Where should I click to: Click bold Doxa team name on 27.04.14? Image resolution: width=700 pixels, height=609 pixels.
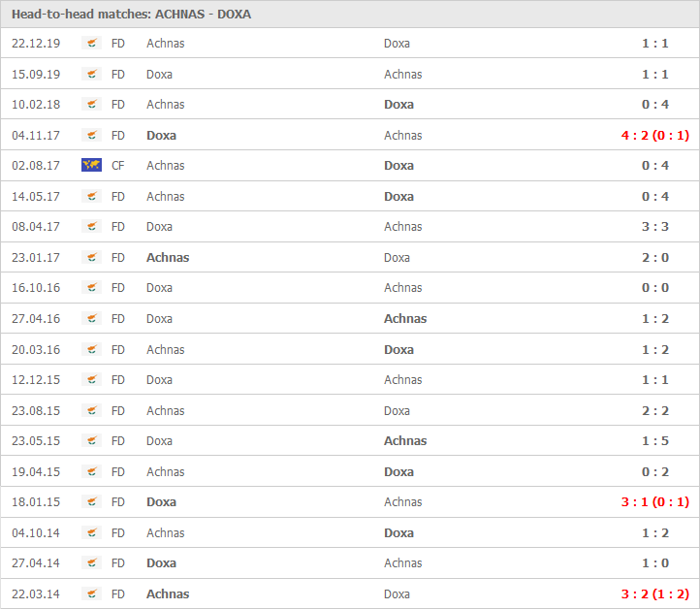(161, 563)
